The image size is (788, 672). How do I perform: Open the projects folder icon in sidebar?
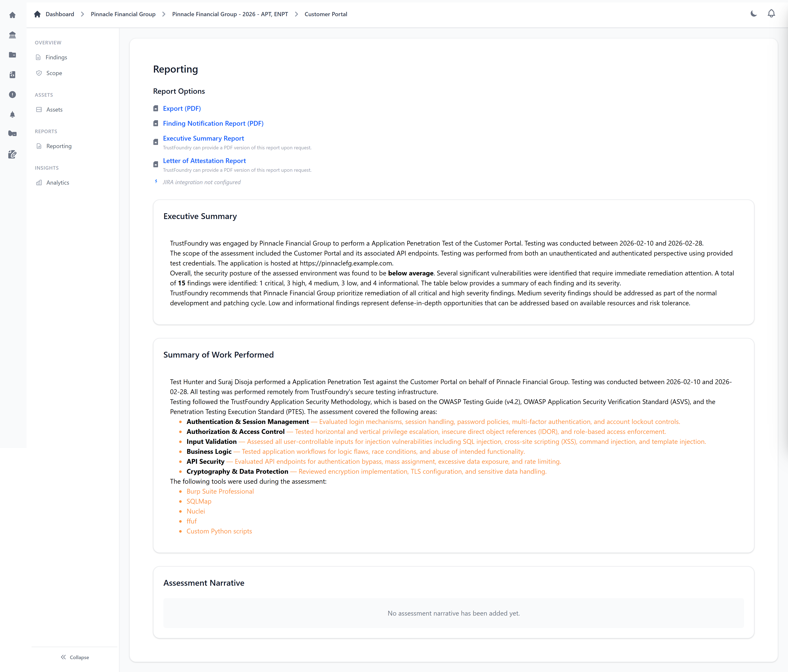pos(13,55)
